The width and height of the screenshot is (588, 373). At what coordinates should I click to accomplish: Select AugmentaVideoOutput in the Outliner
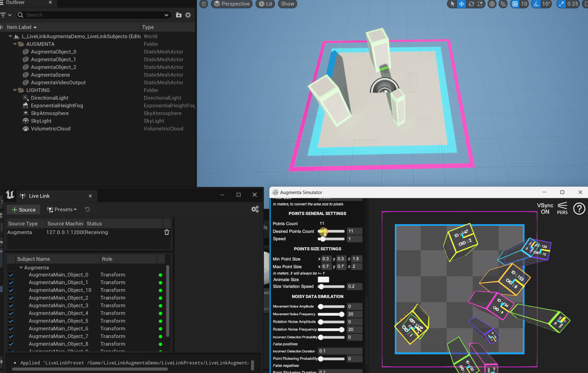(x=58, y=82)
